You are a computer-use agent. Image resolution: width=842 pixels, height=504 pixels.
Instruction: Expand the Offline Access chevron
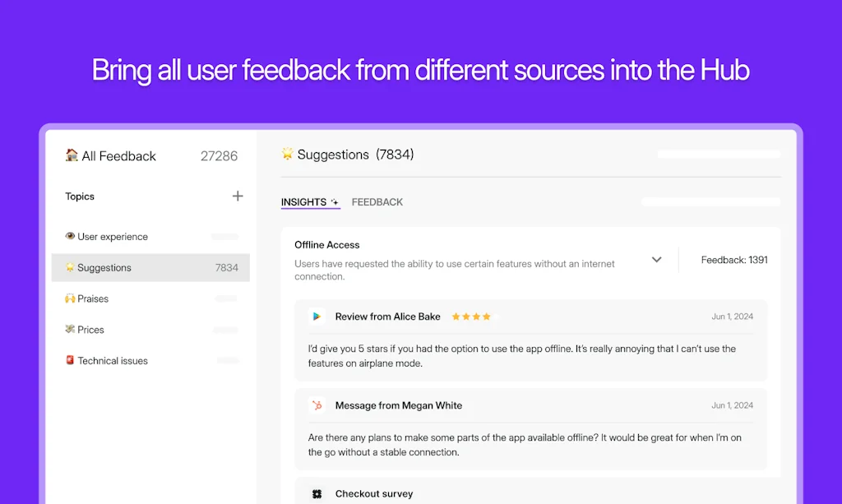click(x=656, y=260)
